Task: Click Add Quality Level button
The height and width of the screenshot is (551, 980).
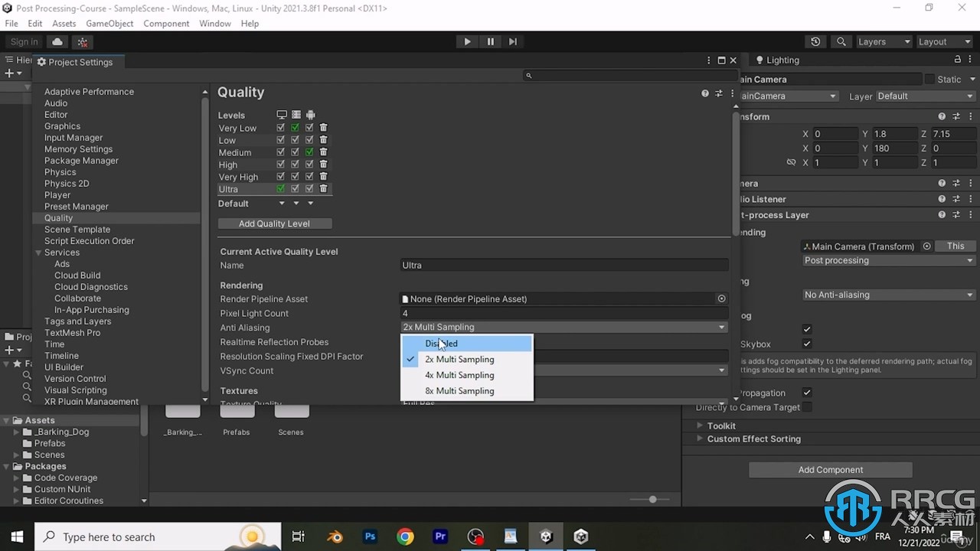Action: tap(274, 223)
